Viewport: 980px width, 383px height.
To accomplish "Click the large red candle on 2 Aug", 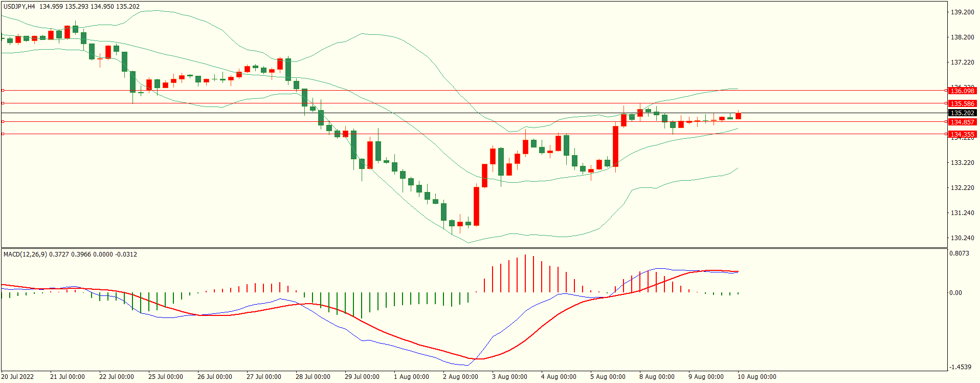I will [x=477, y=206].
